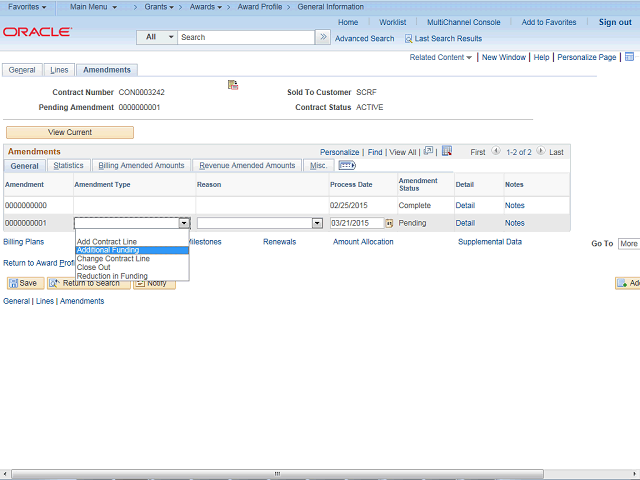Screen dimensions: 640x480
Task: Open the Process Date calendar picker
Action: 389,223
